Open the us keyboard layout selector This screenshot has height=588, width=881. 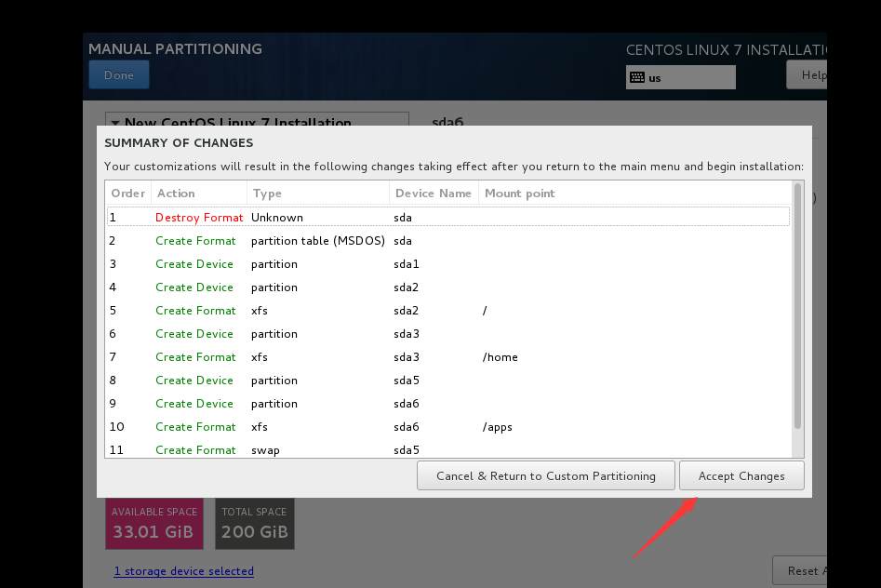point(680,77)
